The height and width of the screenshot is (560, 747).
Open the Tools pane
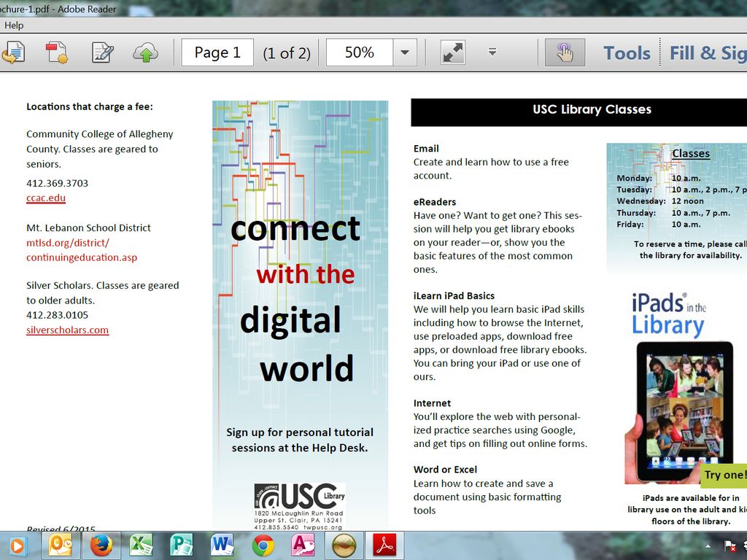(x=627, y=52)
